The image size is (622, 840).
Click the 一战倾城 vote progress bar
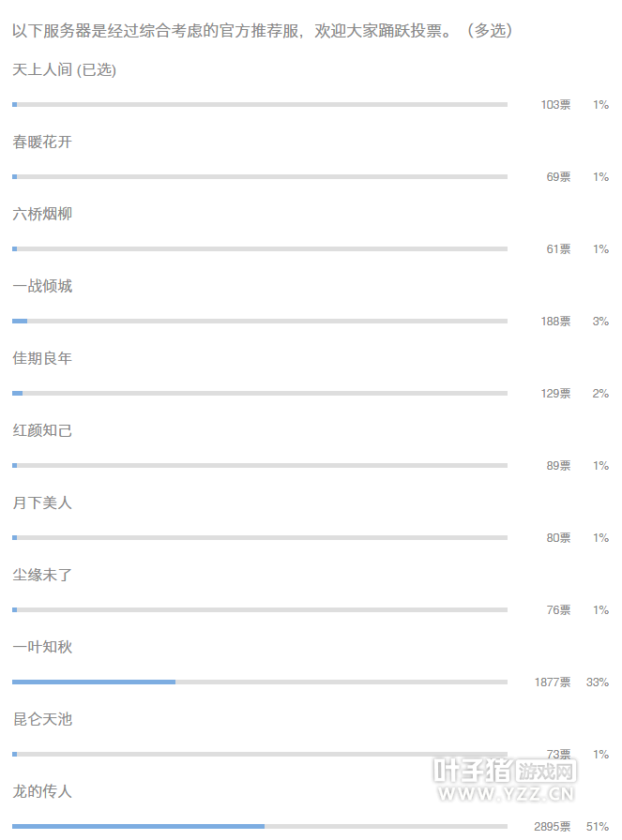tap(260, 321)
